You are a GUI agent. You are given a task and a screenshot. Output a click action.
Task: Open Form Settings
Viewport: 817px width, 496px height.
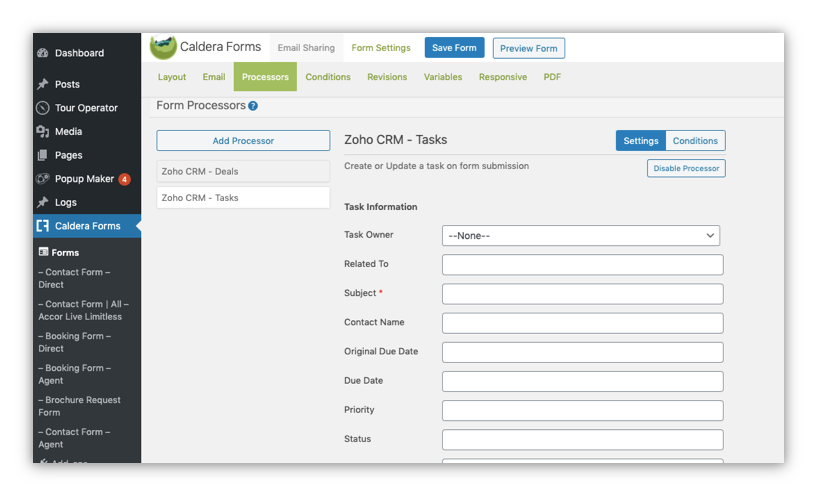pyautogui.click(x=381, y=48)
